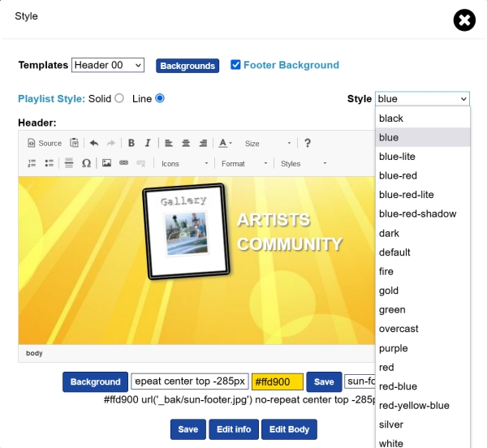Pick the overcast style option
Screen dimensions: 487x448
point(399,329)
